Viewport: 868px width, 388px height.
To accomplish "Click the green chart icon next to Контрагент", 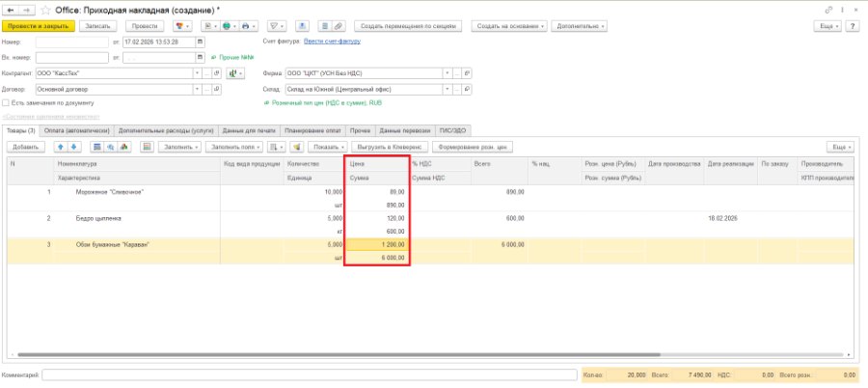I will pos(234,73).
